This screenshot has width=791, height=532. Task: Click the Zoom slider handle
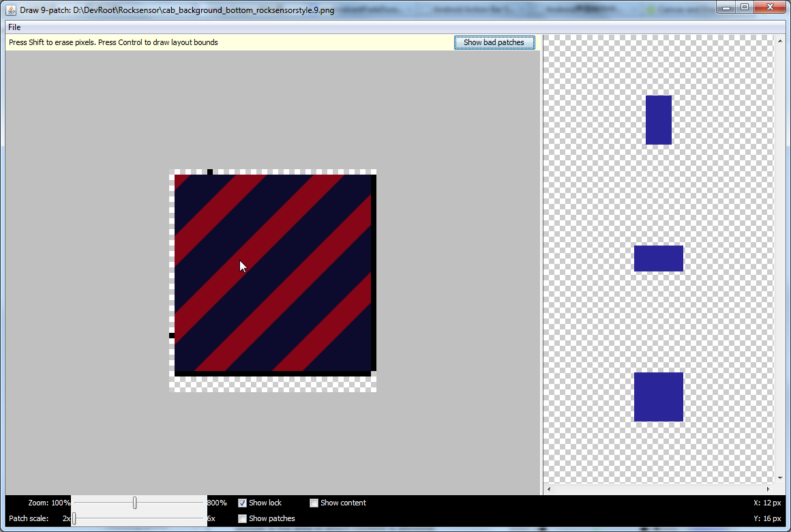135,503
